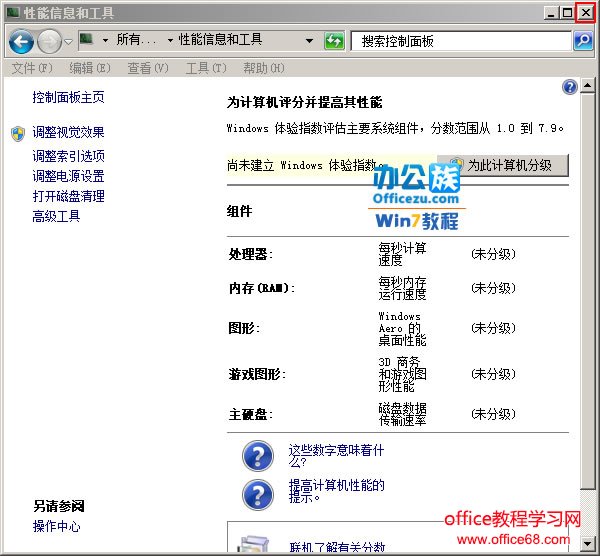Select 性能信息和工具 breadcrumb segment

(x=220, y=40)
